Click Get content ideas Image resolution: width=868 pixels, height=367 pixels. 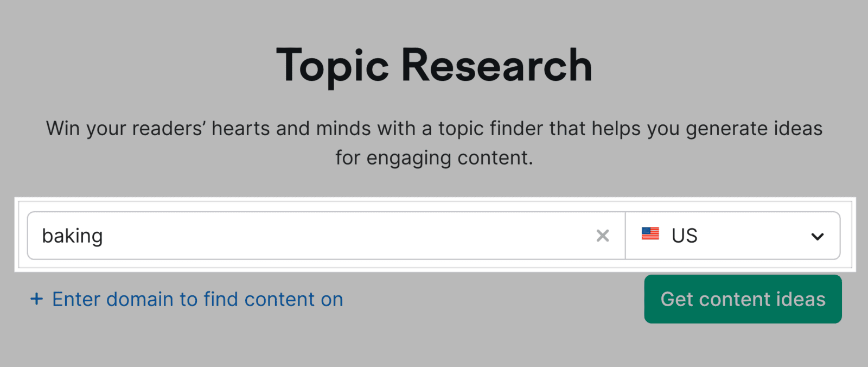[742, 299]
